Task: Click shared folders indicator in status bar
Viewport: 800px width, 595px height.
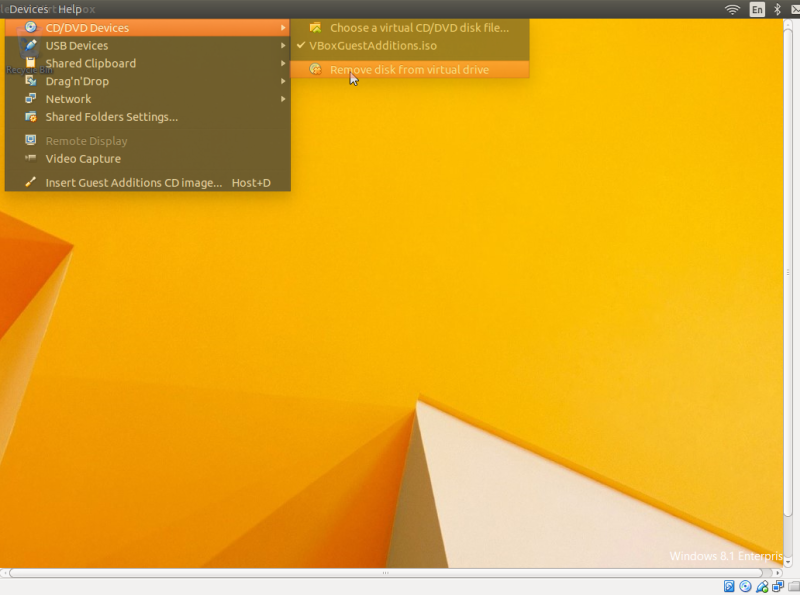Action: (794, 586)
